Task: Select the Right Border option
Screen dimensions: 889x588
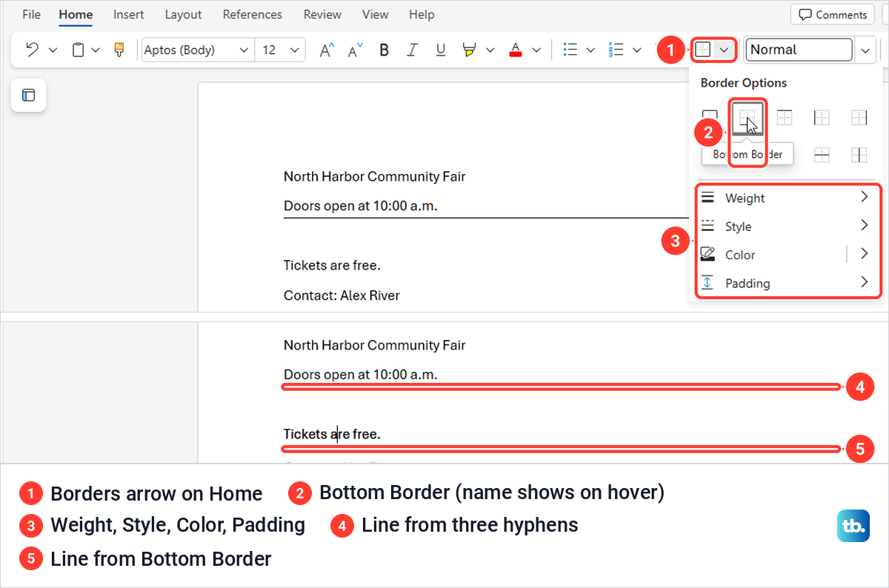Action: pos(859,117)
